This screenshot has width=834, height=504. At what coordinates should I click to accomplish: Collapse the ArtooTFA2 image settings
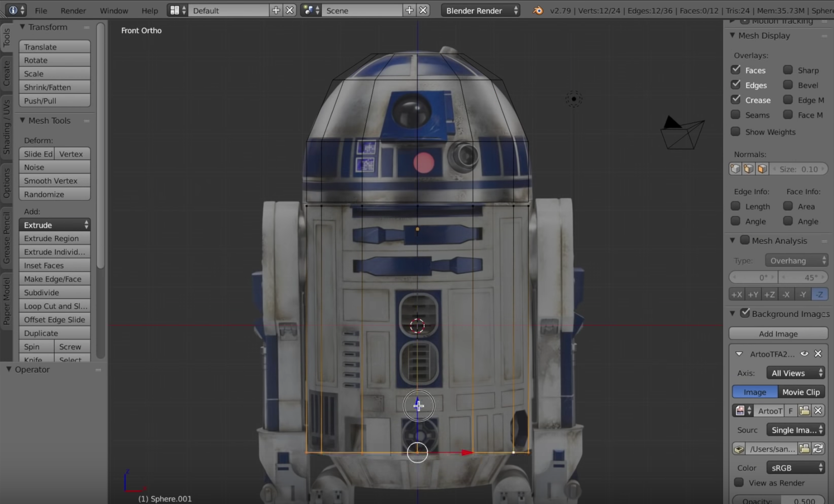click(x=739, y=354)
